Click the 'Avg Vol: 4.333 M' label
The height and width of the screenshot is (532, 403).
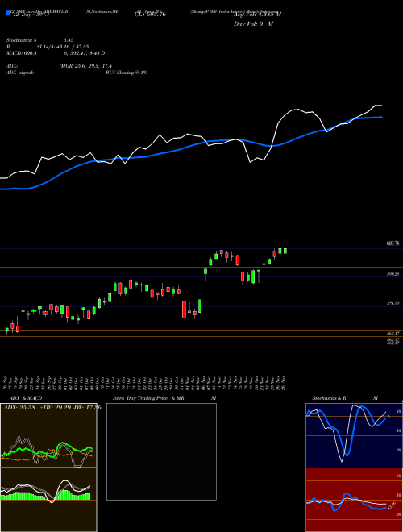(x=257, y=15)
